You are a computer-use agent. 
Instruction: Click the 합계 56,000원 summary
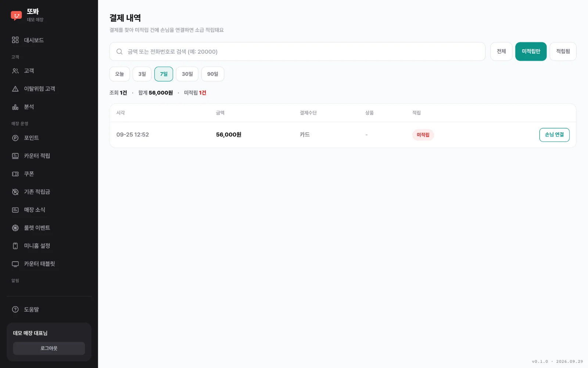(x=155, y=93)
